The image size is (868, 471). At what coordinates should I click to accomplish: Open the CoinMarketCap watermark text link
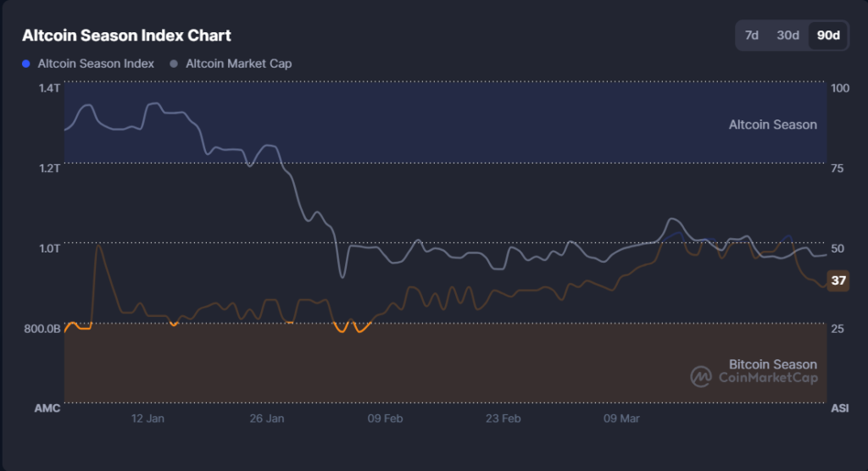click(x=768, y=378)
